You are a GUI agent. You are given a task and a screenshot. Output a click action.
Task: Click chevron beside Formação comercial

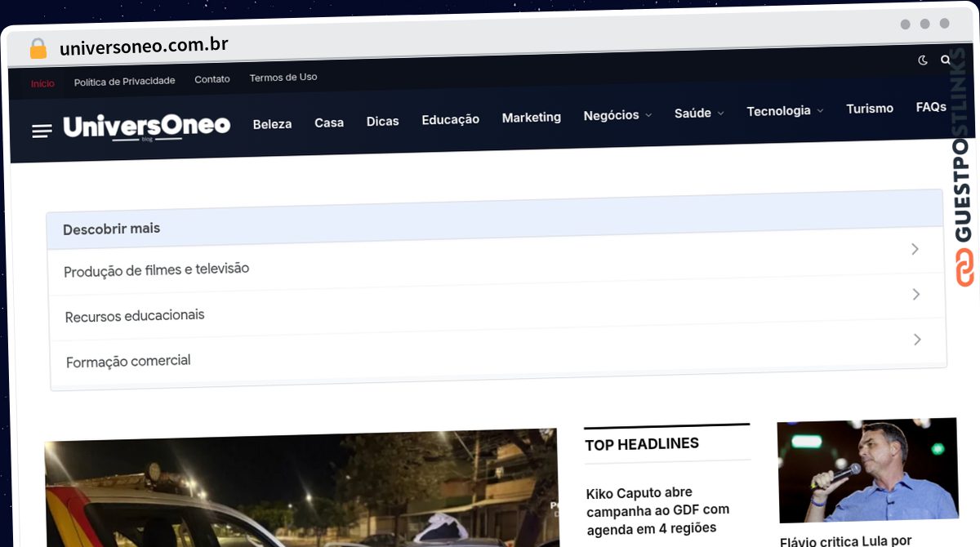tap(917, 339)
